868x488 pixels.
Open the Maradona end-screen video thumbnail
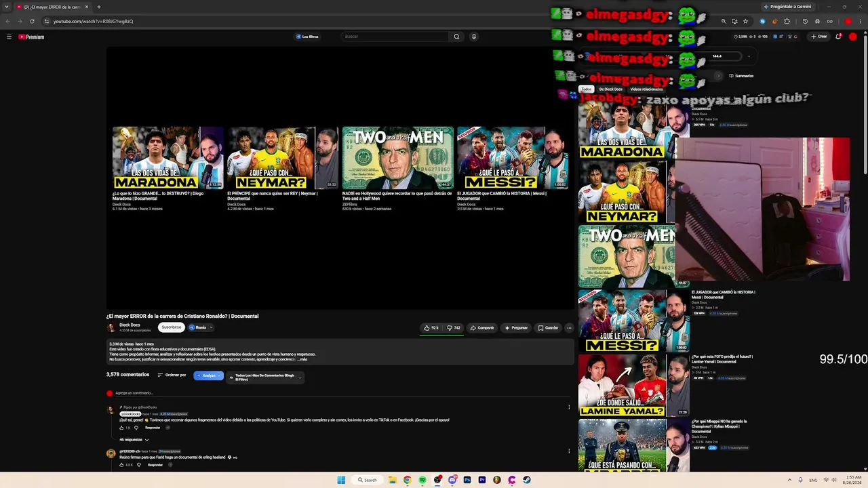(168, 157)
